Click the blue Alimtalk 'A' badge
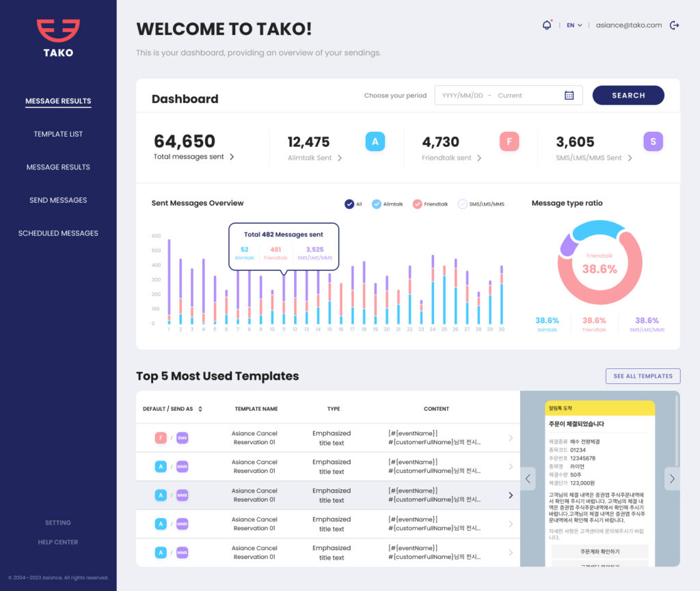The image size is (700, 591). tap(375, 141)
